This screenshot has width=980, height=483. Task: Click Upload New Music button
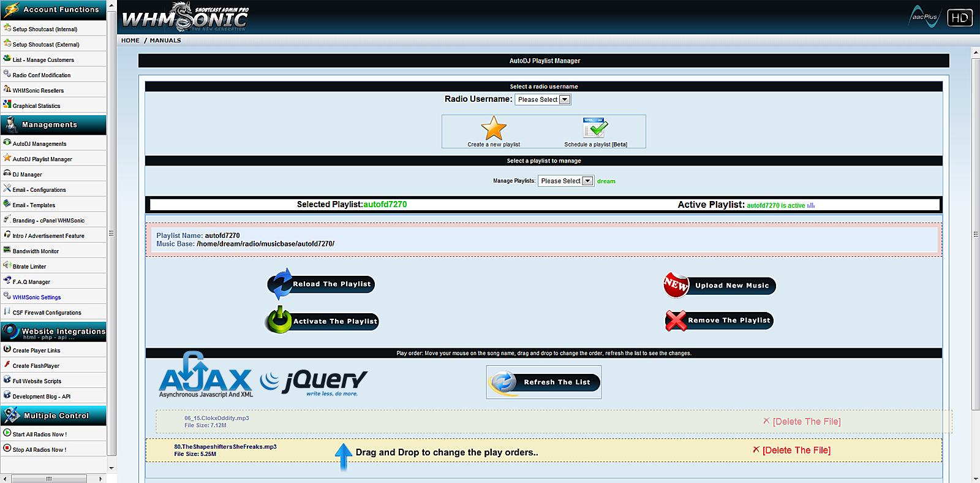point(720,286)
